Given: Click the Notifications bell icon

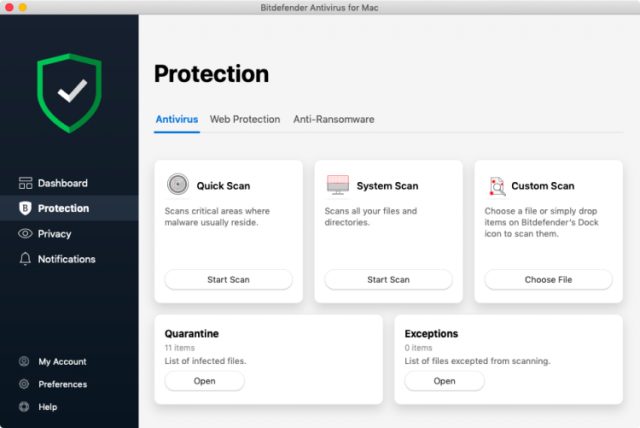Looking at the screenshot, I should click(x=26, y=259).
